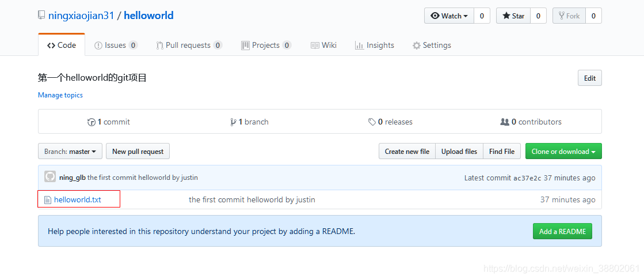644x279 pixels.
Task: Click Edit button for repository description
Action: (x=590, y=78)
